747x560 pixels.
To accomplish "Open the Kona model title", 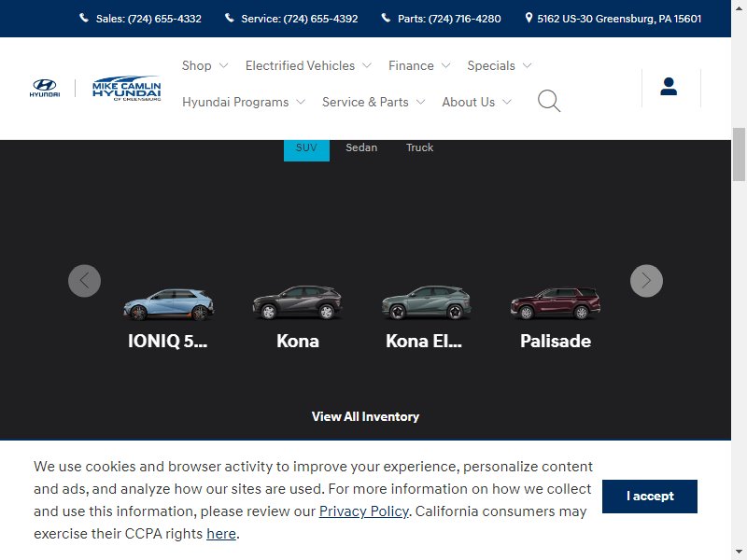I will pos(298,341).
